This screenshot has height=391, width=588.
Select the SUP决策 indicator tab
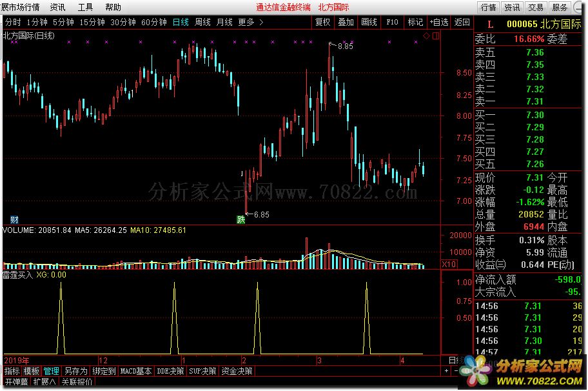202,371
